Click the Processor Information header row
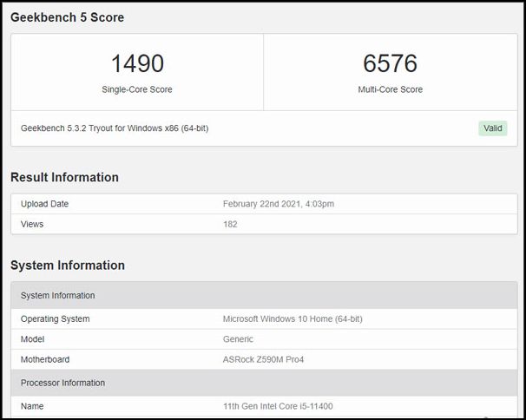 (264, 383)
